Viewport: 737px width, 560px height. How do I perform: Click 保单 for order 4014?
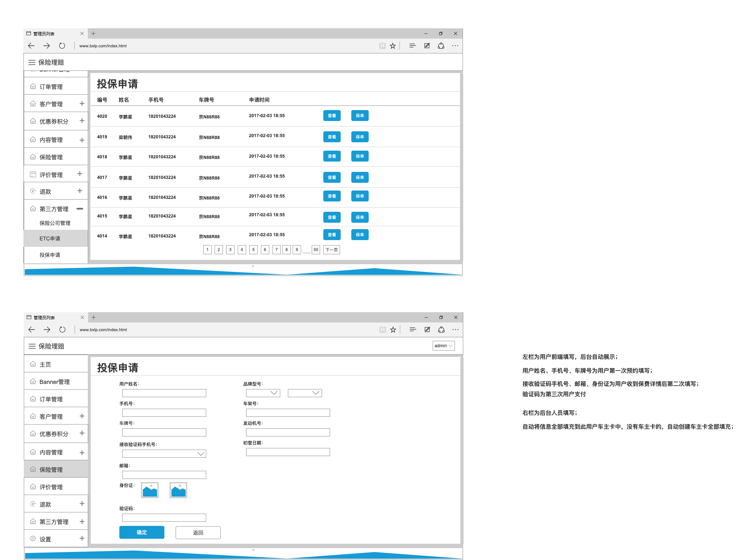coord(360,235)
